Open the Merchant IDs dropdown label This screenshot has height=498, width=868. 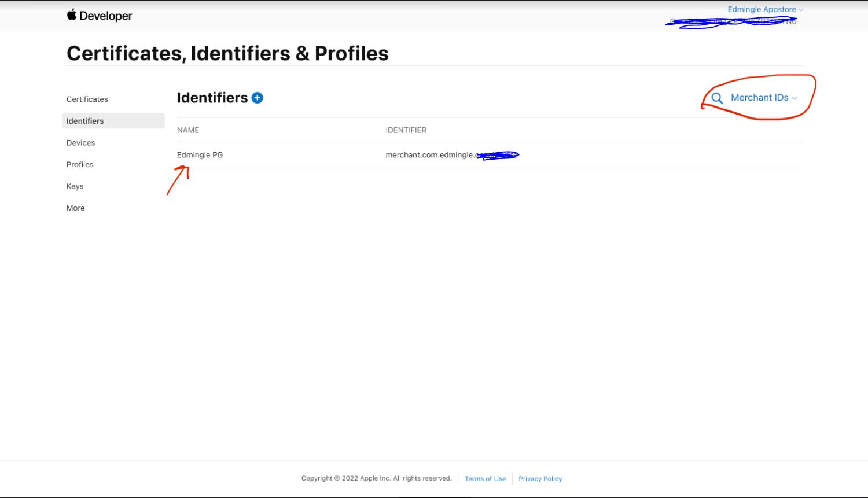tap(759, 98)
